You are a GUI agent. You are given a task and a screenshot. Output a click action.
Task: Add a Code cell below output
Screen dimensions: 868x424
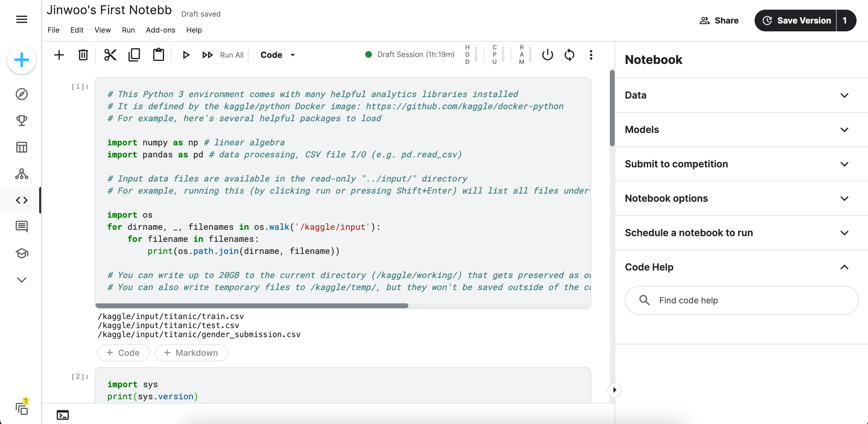123,353
